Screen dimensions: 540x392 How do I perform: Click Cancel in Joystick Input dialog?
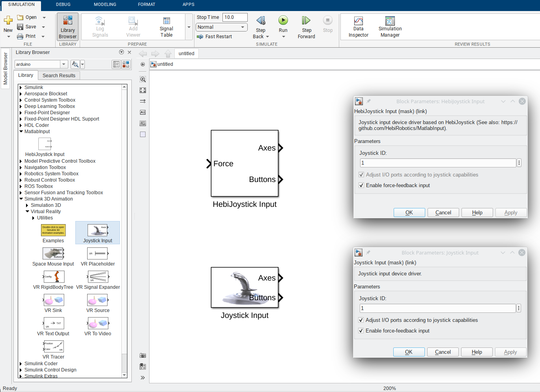point(443,352)
